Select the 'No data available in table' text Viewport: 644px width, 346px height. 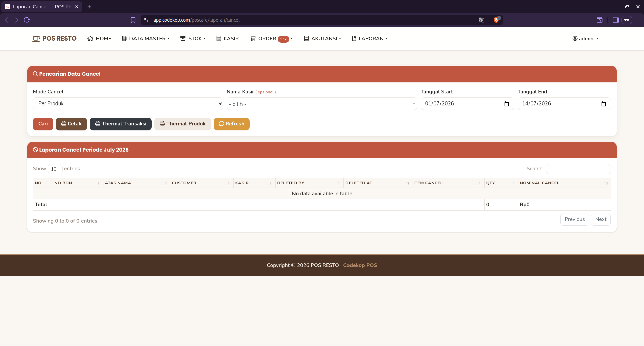click(x=322, y=194)
